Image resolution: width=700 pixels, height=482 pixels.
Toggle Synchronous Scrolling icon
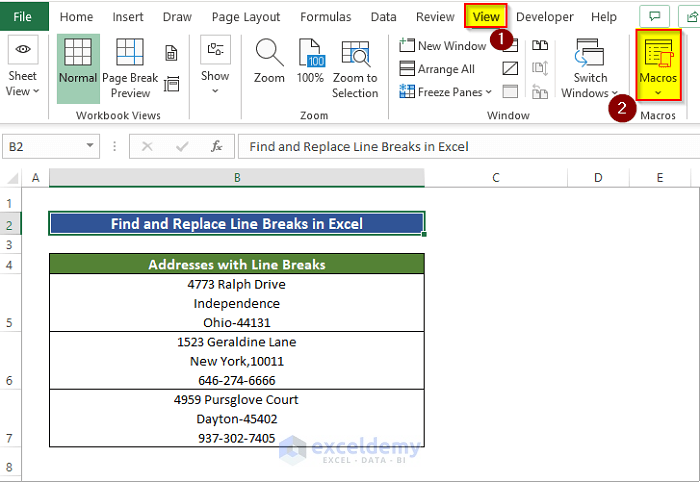(x=540, y=68)
